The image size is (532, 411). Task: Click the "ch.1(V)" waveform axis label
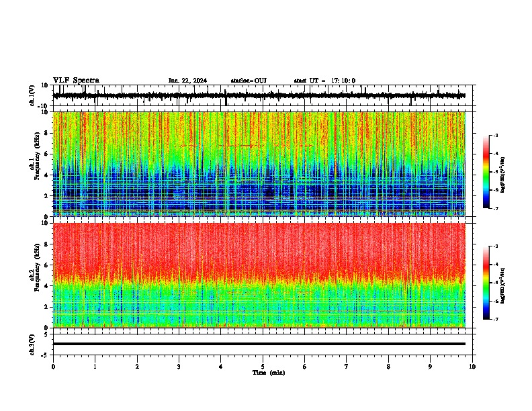pos(32,95)
